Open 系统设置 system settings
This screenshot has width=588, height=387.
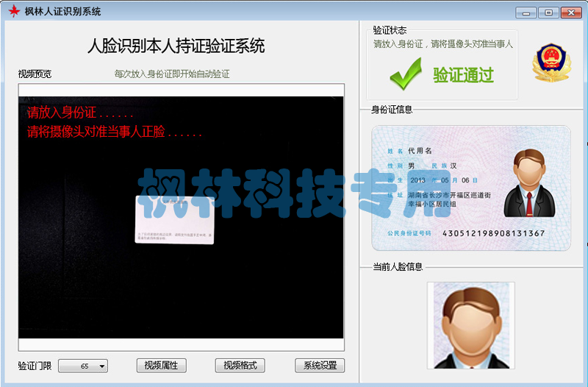click(320, 365)
